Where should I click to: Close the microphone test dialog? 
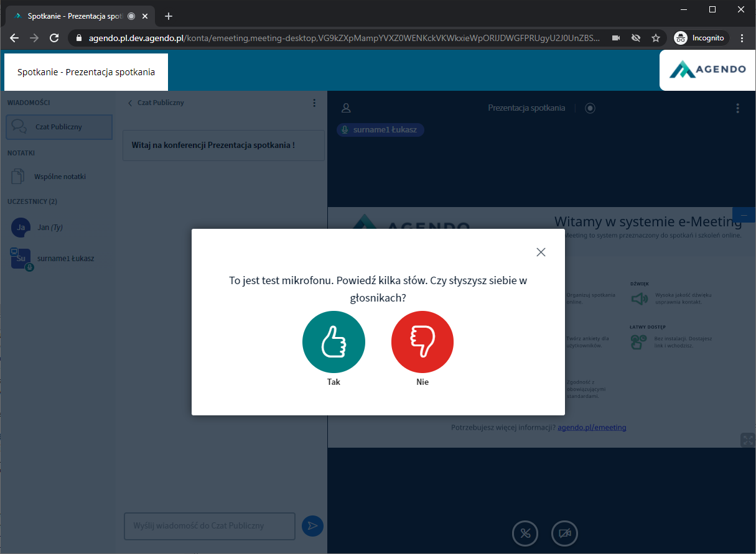coord(541,252)
